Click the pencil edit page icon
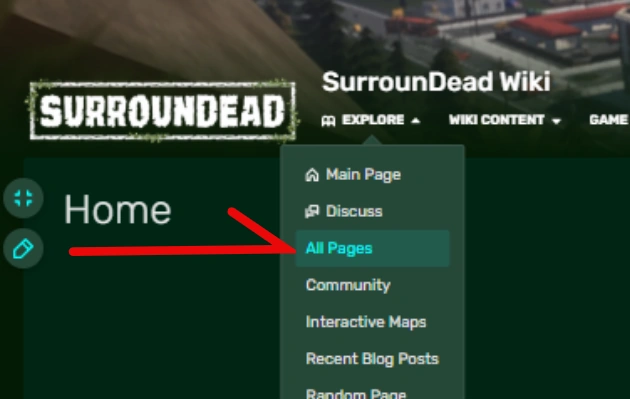The width and height of the screenshot is (630, 400). [x=23, y=249]
